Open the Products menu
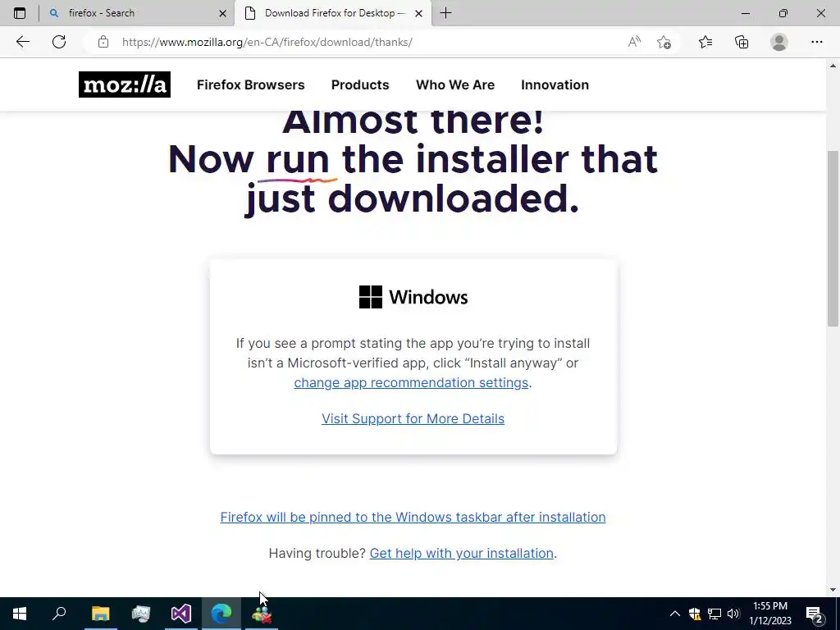The image size is (840, 630). (360, 84)
